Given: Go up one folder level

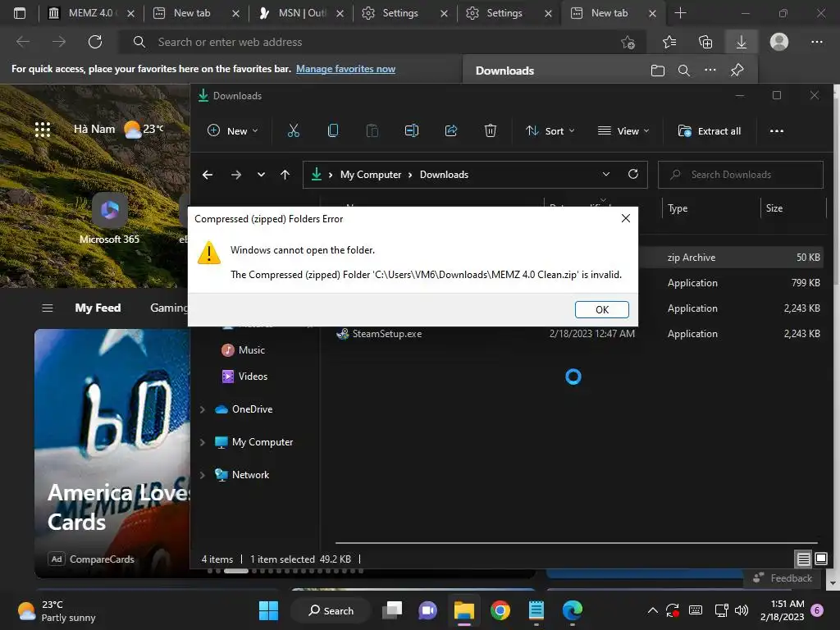Looking at the screenshot, I should pyautogui.click(x=285, y=175).
